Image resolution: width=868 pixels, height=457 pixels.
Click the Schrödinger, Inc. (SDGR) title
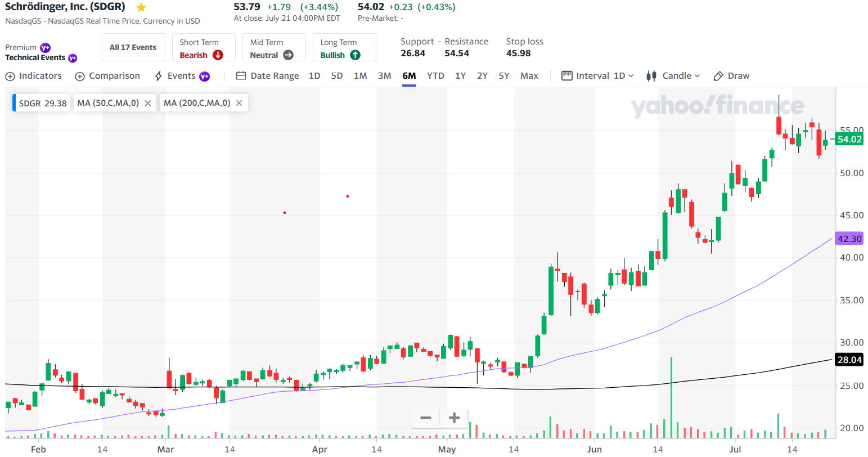pos(65,7)
